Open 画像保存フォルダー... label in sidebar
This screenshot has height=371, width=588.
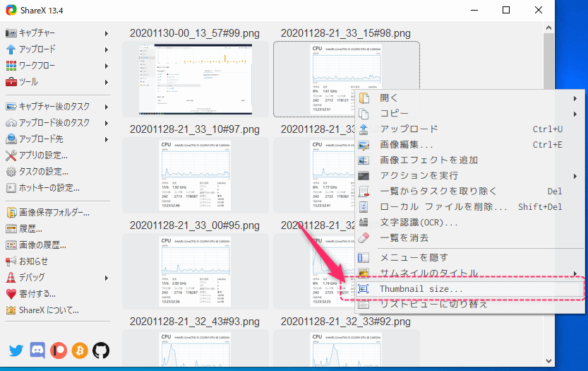pos(54,213)
